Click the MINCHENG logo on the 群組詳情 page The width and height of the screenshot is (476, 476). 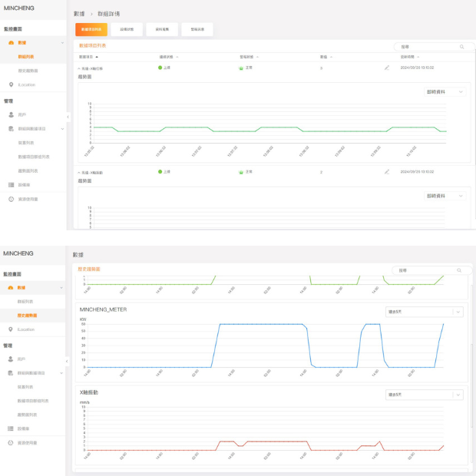[x=19, y=8]
